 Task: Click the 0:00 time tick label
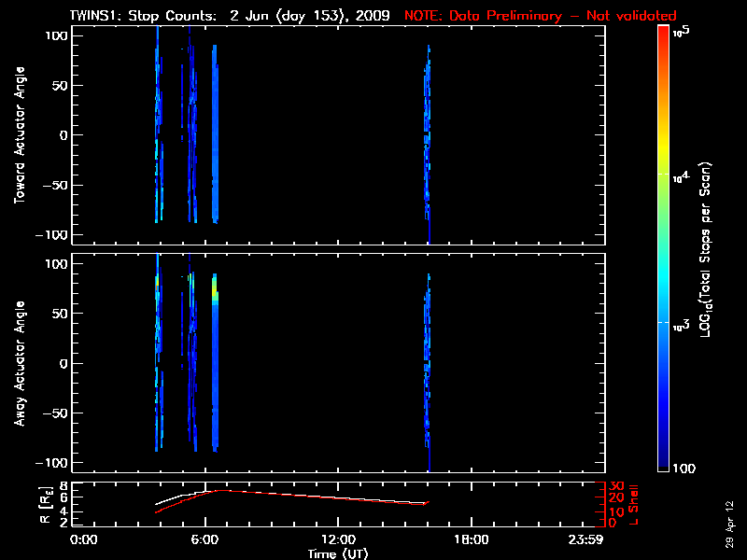pyautogui.click(x=83, y=539)
